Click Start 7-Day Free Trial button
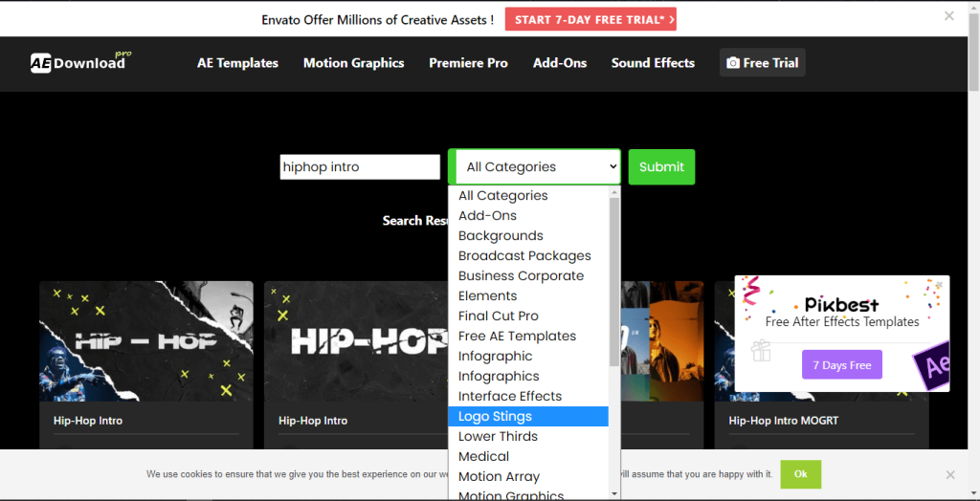 tap(590, 19)
